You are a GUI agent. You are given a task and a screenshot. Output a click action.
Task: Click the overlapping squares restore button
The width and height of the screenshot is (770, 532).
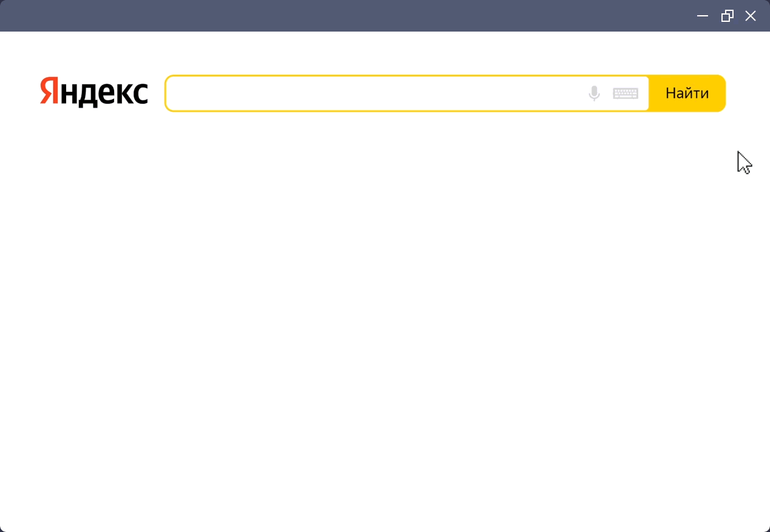click(x=727, y=16)
